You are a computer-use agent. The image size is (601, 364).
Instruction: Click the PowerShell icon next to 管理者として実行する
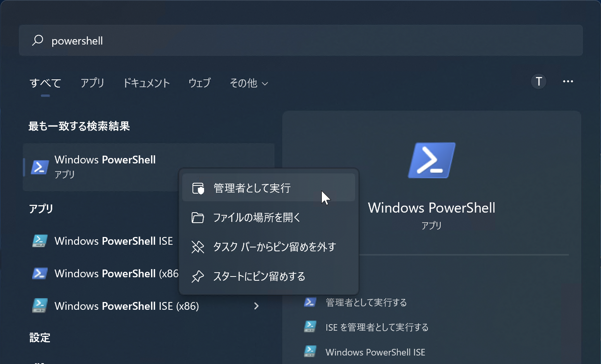click(x=310, y=302)
